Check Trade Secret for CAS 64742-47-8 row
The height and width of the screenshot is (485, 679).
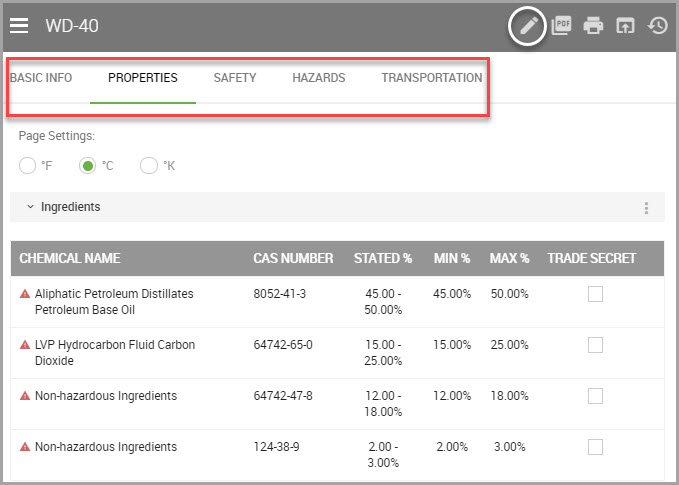[595, 396]
